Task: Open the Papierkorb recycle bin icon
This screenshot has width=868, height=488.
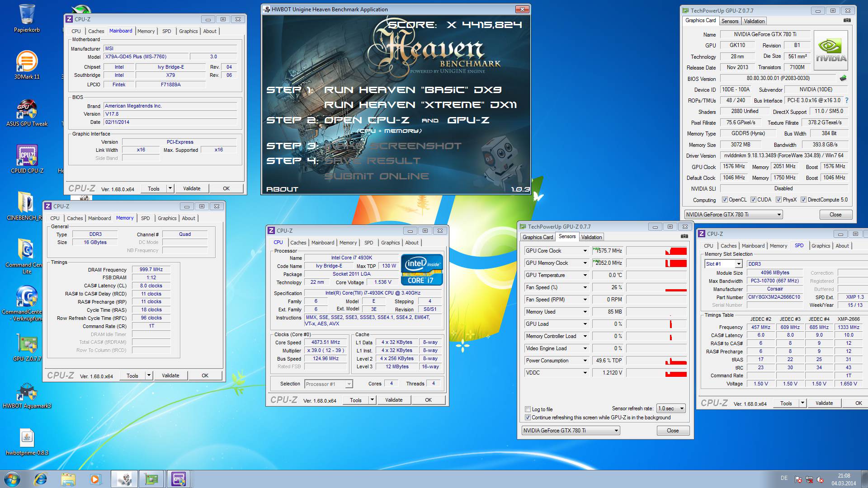Action: pyautogui.click(x=27, y=18)
